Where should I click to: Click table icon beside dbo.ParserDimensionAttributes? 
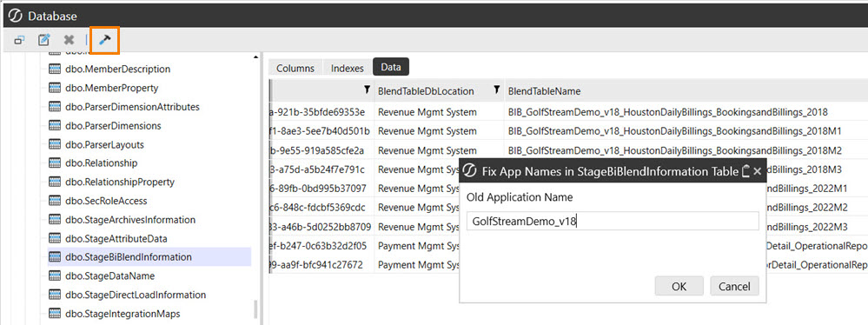[55, 107]
